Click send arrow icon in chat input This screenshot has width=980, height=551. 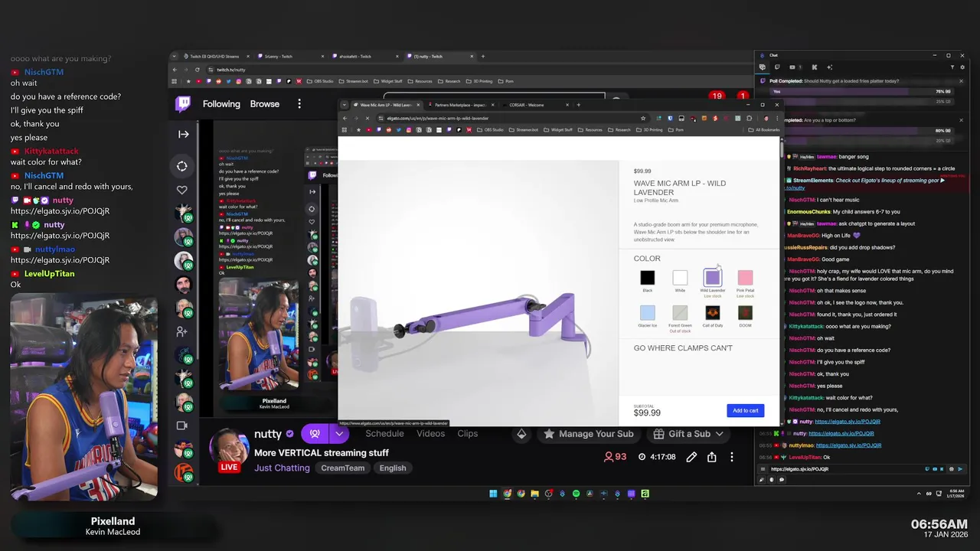pos(960,469)
